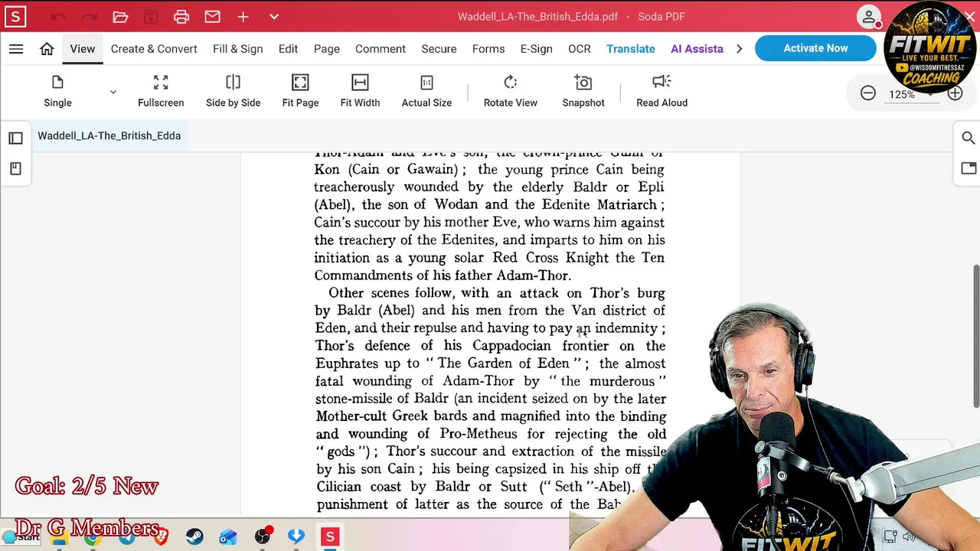The height and width of the screenshot is (551, 980).
Task: Open a file with the folder icon
Action: [x=120, y=17]
